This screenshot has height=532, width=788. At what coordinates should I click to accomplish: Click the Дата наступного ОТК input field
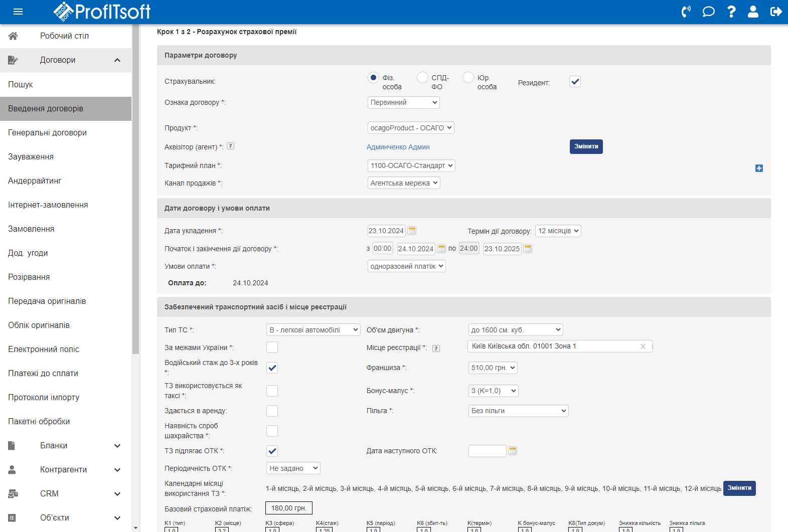pos(487,451)
